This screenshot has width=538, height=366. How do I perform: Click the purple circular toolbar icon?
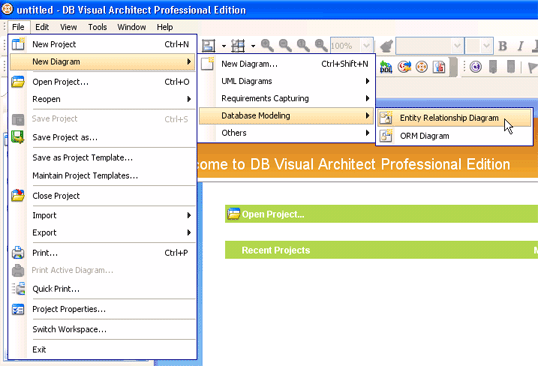[x=476, y=67]
